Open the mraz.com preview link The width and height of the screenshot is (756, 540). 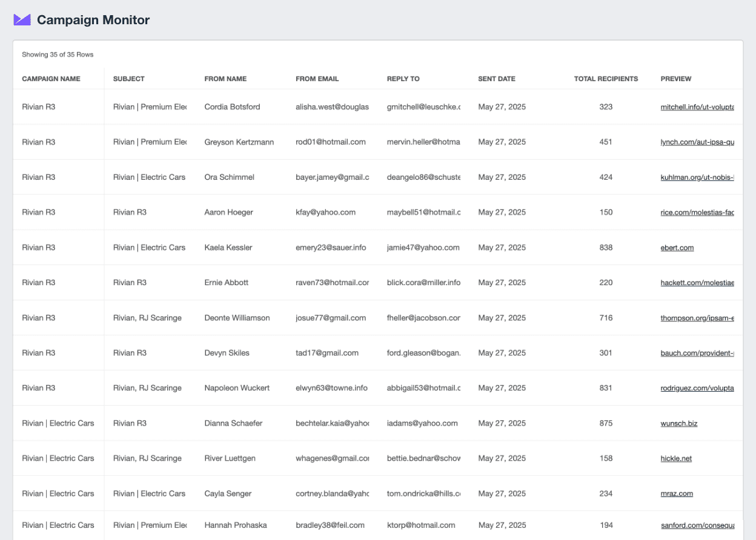(x=677, y=493)
